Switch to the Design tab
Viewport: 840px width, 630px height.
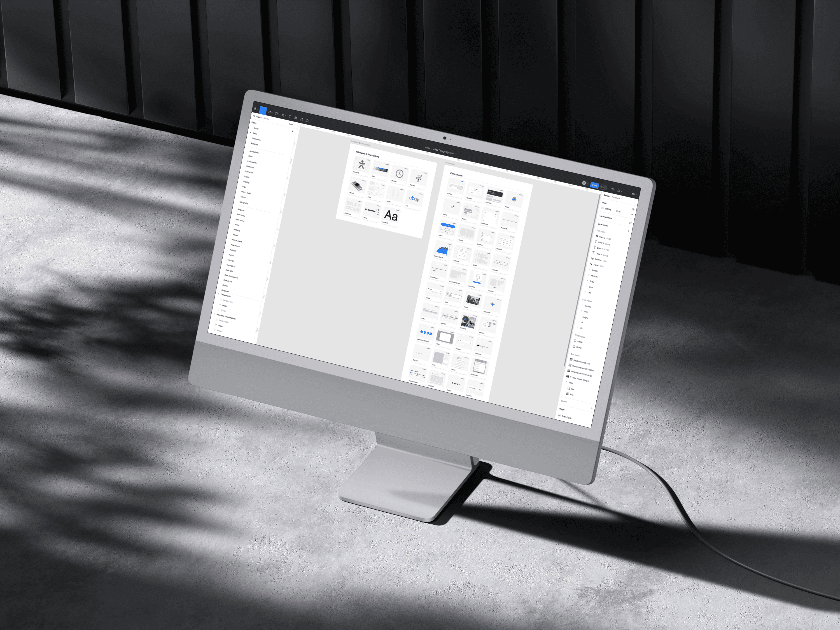(x=607, y=196)
